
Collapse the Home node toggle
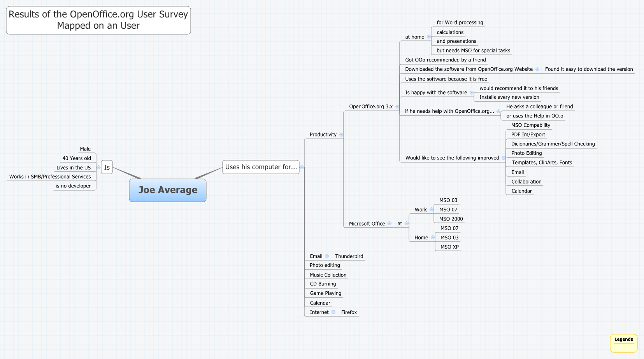[x=433, y=237]
